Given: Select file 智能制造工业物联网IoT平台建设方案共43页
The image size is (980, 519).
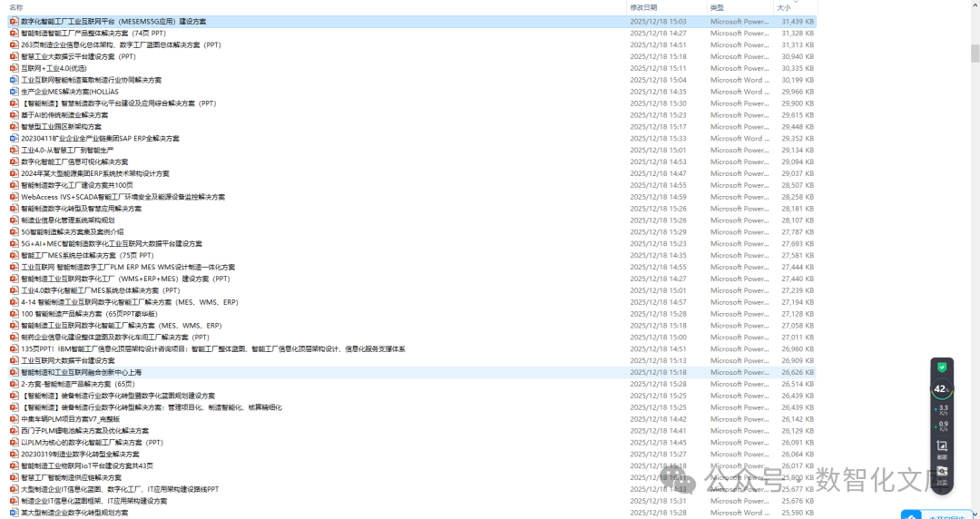Looking at the screenshot, I should pos(87,465).
